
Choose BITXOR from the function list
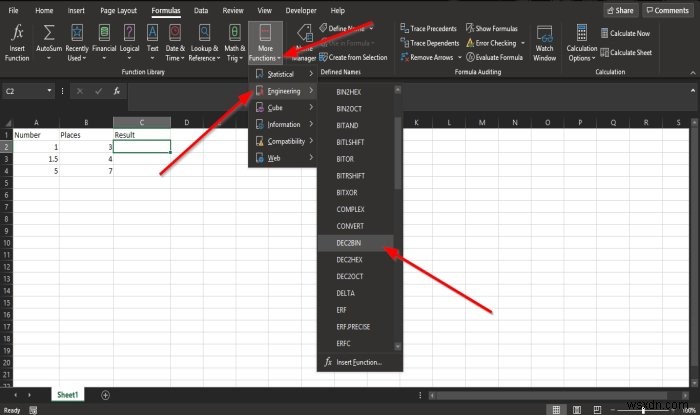[x=355, y=193]
